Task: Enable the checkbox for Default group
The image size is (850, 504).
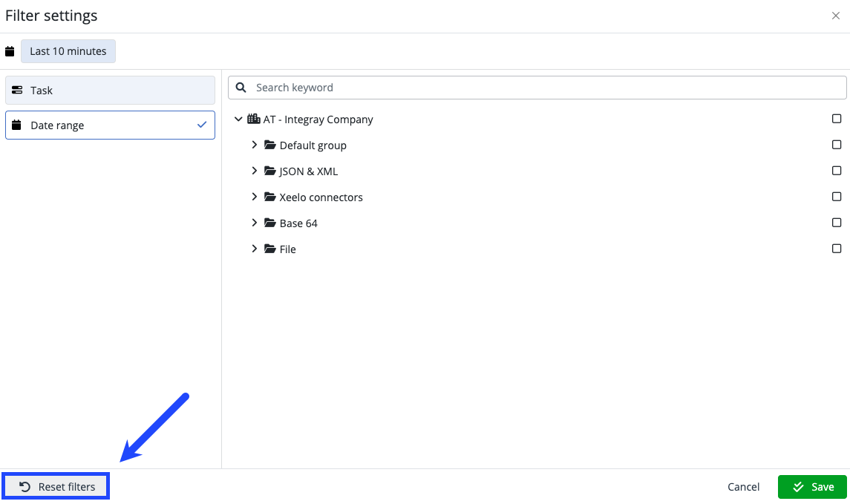Action: click(837, 144)
